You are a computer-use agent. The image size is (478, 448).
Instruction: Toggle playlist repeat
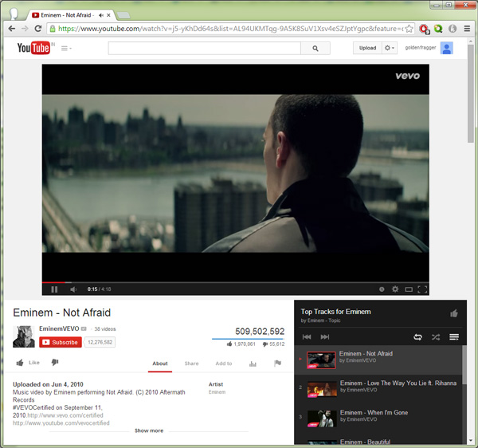(417, 337)
